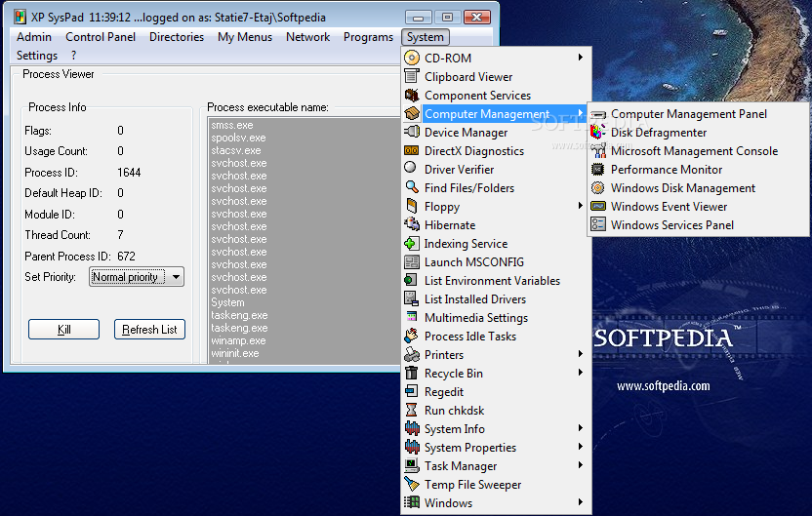Click the Temp File Sweeper broom icon

[412, 484]
